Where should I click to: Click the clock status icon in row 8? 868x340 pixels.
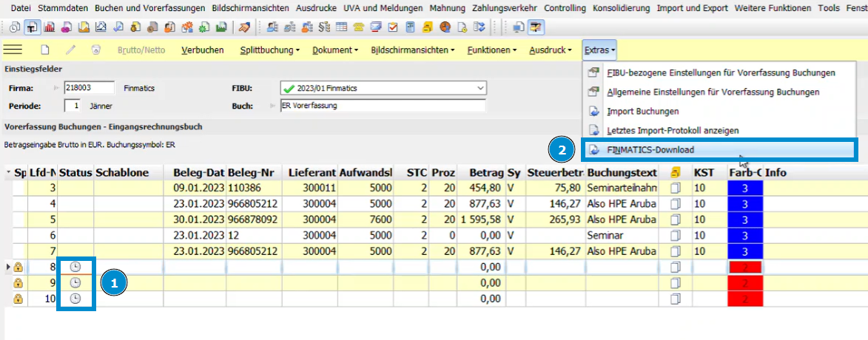click(x=75, y=267)
